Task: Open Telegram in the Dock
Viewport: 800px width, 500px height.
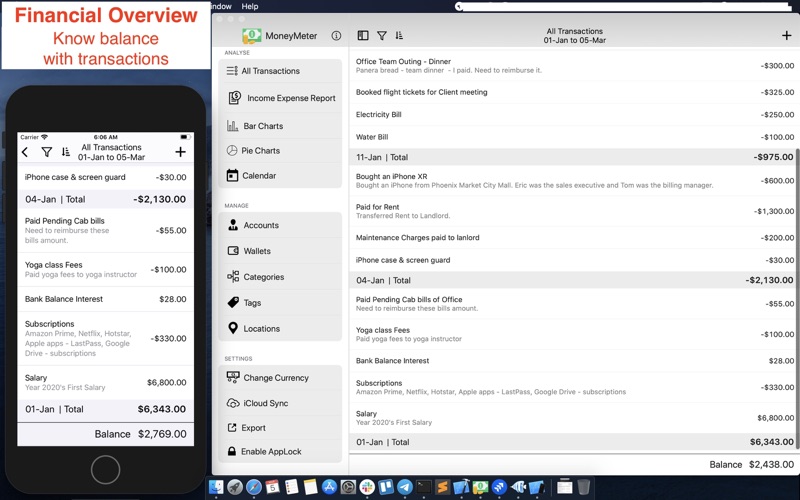Action: 405,487
